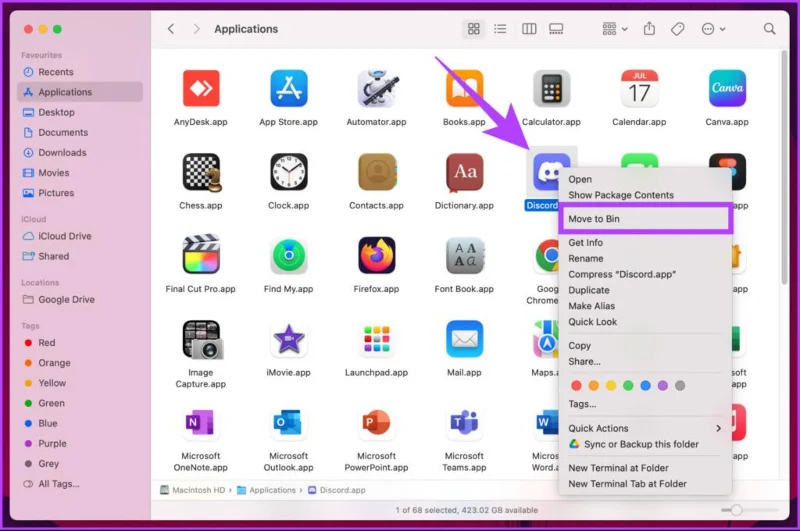This screenshot has height=531, width=800.
Task: Choose Compress "Discord.app"
Action: (645, 274)
